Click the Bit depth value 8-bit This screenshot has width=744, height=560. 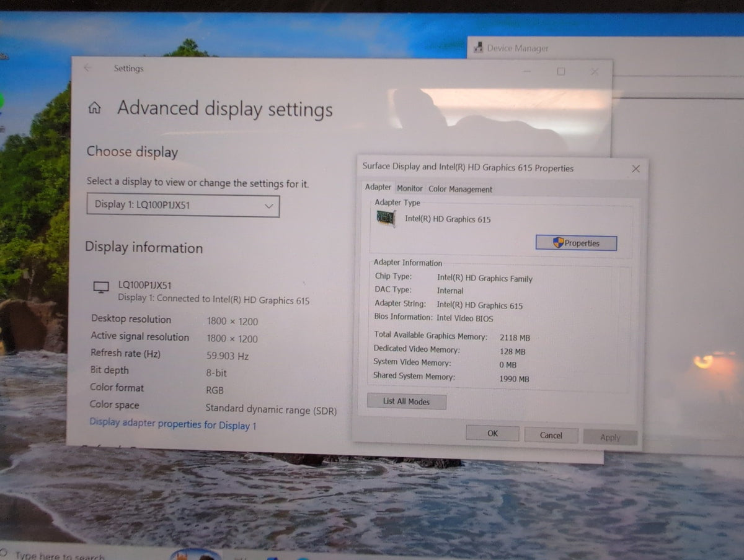(216, 374)
